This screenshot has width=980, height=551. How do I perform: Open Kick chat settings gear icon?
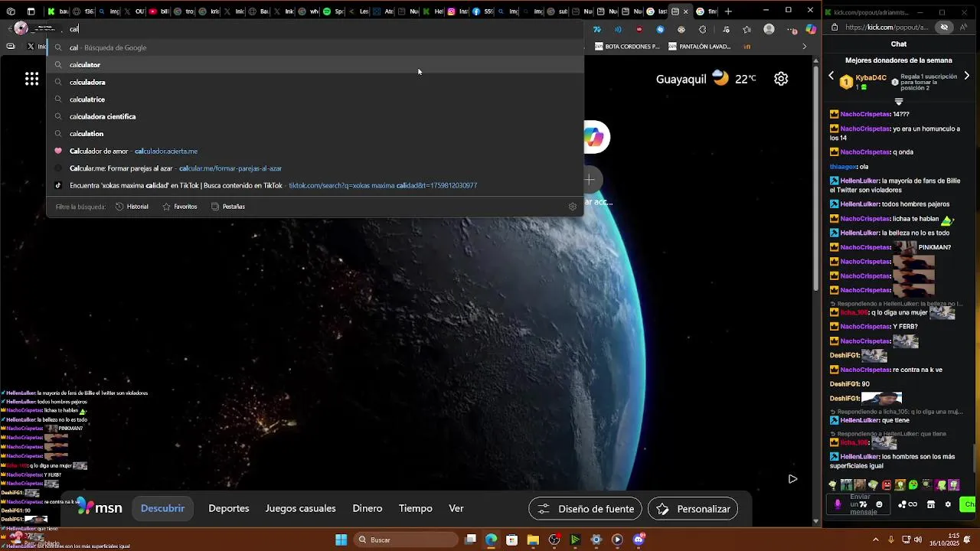(948, 504)
